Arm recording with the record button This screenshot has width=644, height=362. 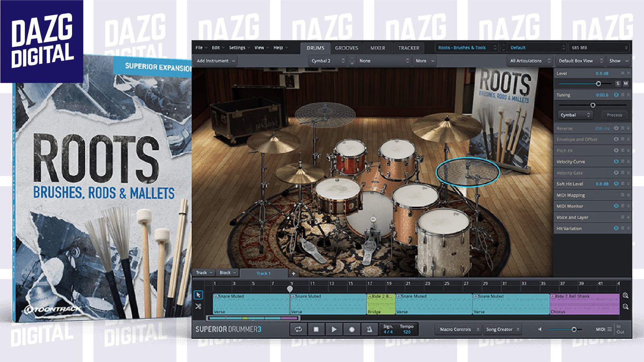click(351, 329)
